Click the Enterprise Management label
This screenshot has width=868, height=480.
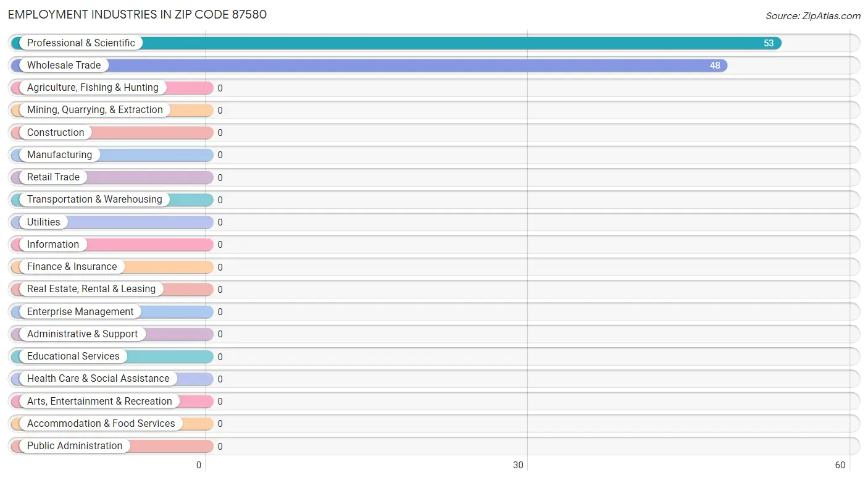pos(80,311)
